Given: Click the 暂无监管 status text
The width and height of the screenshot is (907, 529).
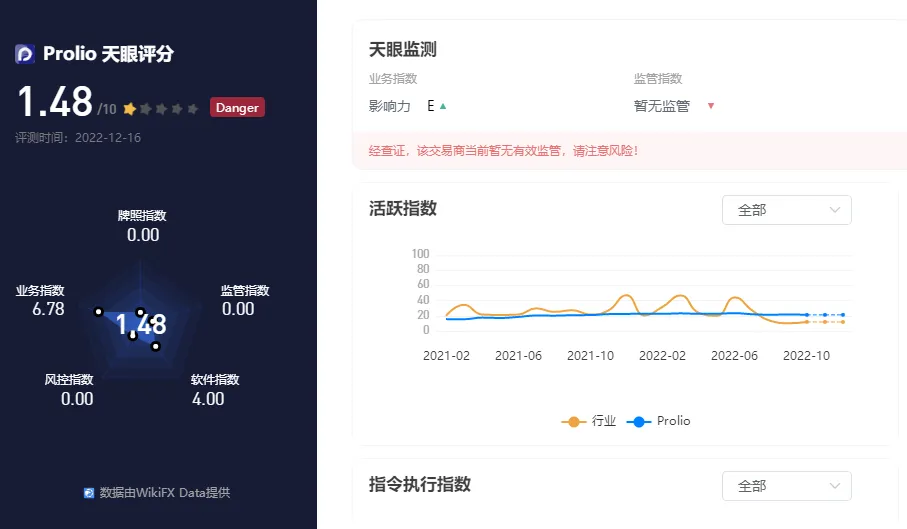Looking at the screenshot, I should (x=662, y=106).
